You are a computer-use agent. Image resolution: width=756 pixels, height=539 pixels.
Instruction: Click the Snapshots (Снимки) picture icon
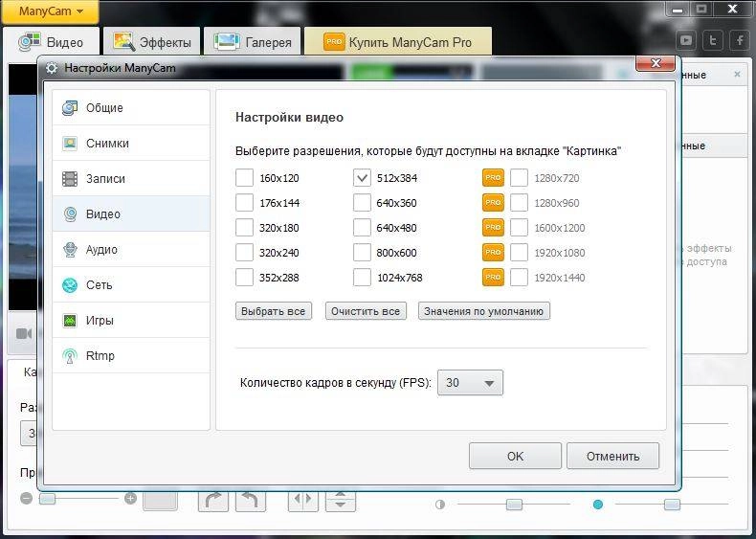[x=70, y=144]
